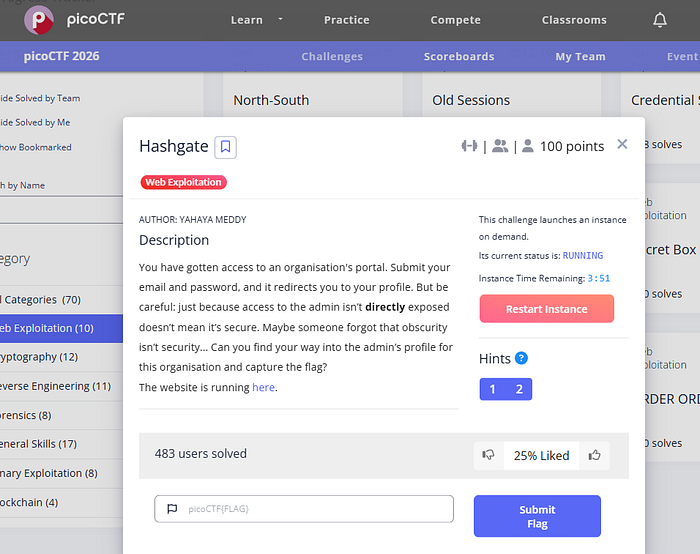This screenshot has width=700, height=554.
Task: Open Classrooms in top navigation
Action: click(574, 20)
